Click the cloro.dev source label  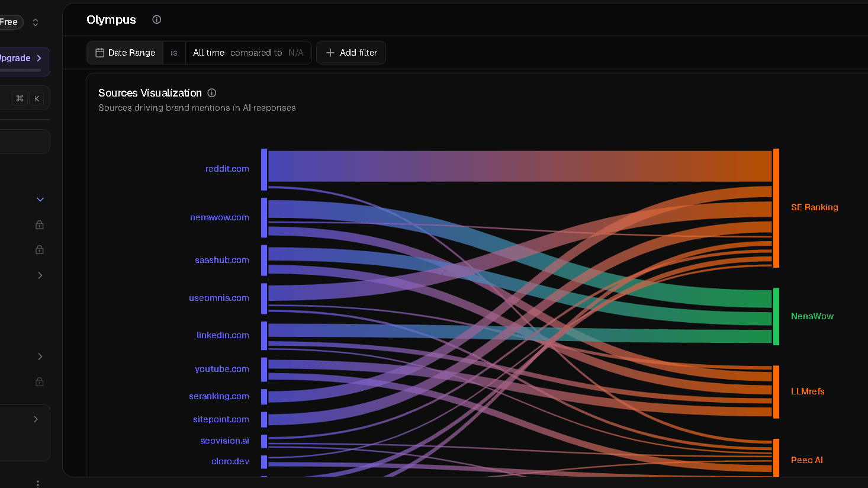pos(230,461)
